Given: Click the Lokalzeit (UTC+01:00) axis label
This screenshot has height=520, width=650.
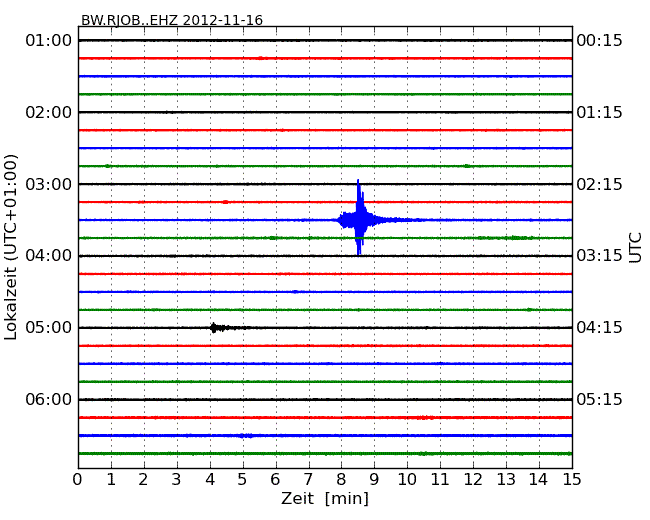Looking at the screenshot, I should pyautogui.click(x=11, y=247).
